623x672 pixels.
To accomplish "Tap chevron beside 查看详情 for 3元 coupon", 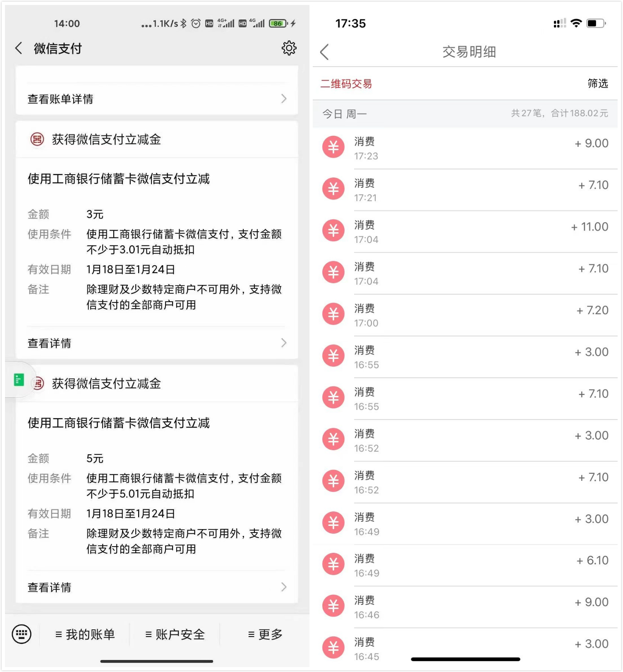I will point(284,343).
